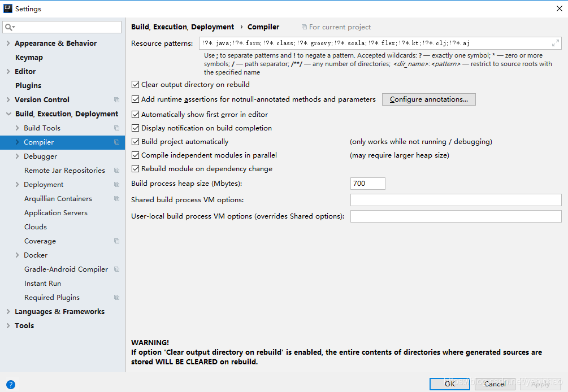This screenshot has height=392, width=568.
Task: Close the Settings dialog window
Action: tap(560, 8)
